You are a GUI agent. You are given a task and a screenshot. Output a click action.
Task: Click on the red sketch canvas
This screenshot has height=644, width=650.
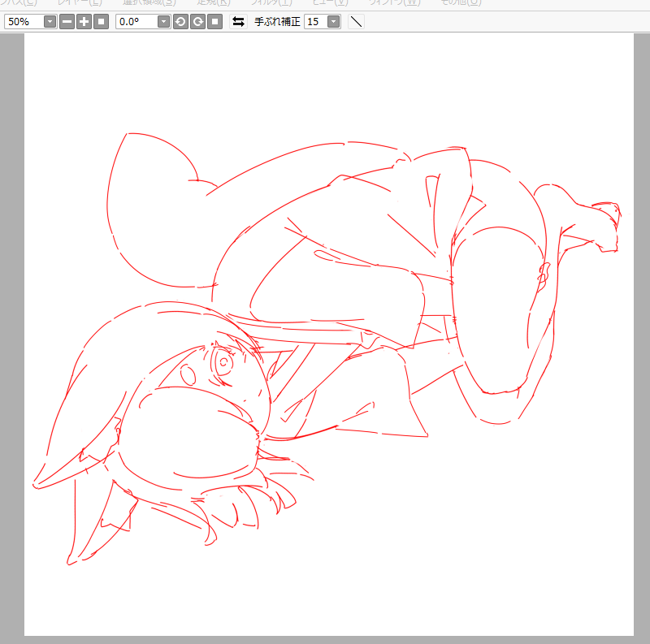click(329, 335)
